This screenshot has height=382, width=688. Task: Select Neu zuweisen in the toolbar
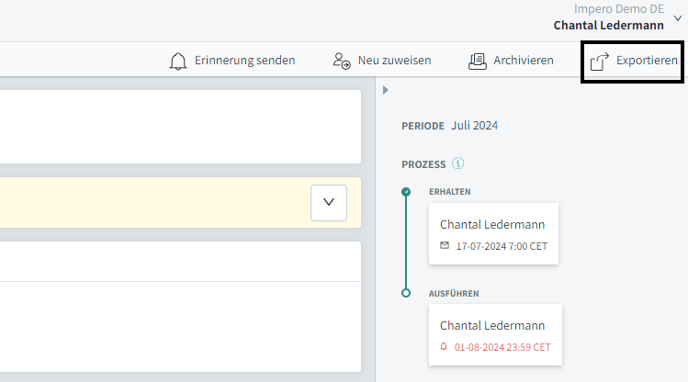tap(394, 60)
